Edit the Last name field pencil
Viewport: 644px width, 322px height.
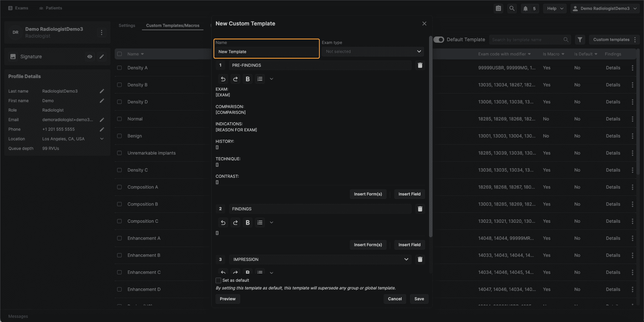(102, 91)
